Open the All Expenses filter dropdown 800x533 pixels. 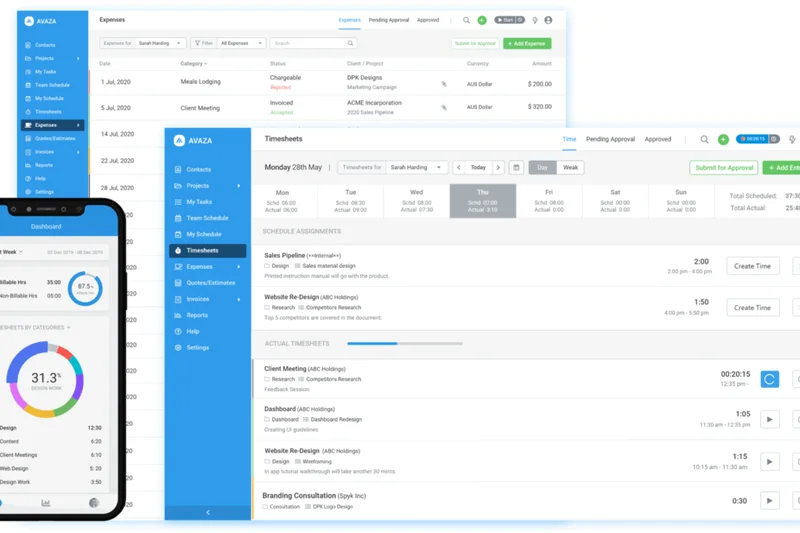(241, 43)
